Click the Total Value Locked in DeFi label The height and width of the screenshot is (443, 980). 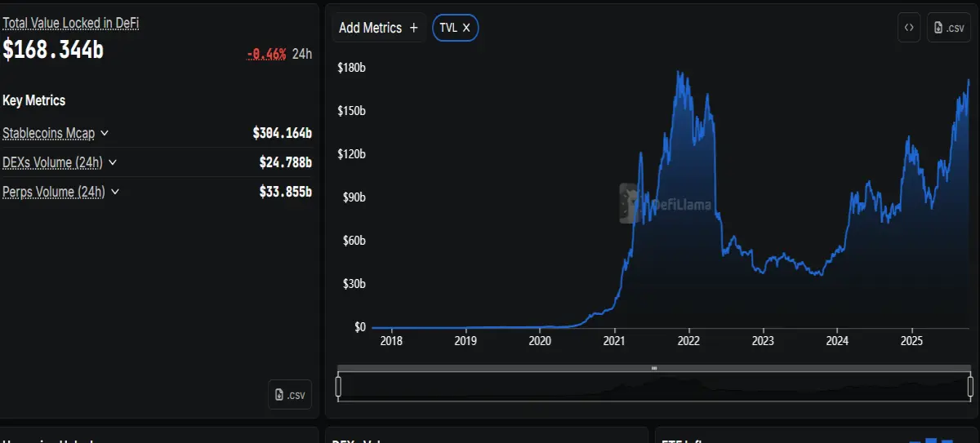71,24
